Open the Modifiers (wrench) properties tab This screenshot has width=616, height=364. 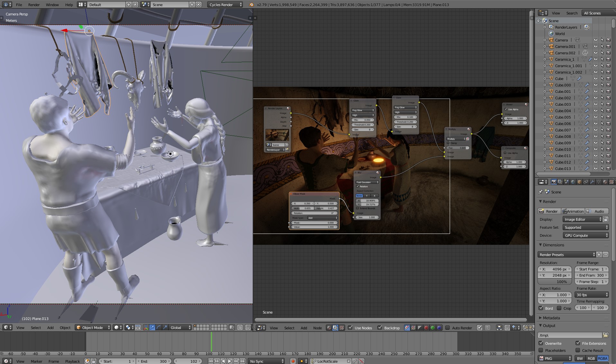tap(592, 182)
